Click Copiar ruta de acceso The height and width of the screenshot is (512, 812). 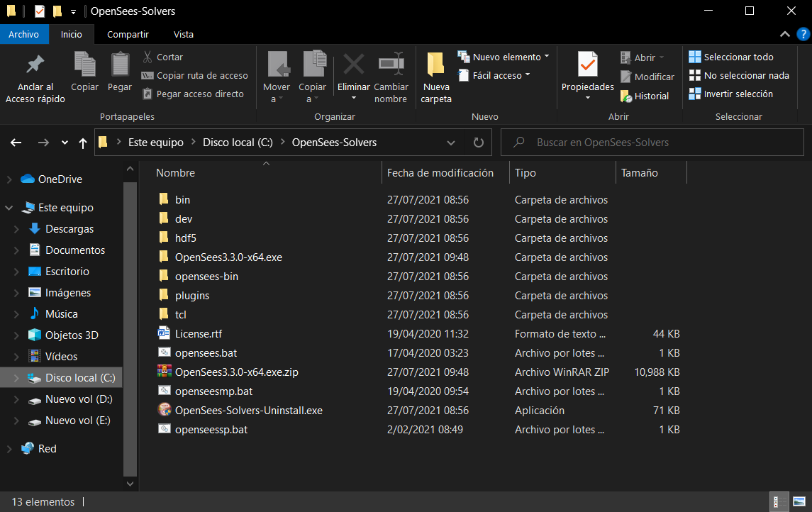tap(195, 76)
